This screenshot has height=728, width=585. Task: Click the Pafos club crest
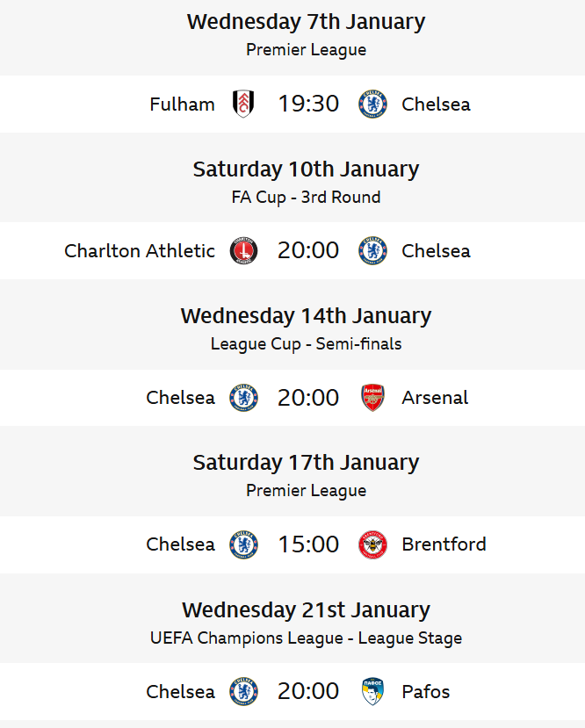(x=372, y=691)
